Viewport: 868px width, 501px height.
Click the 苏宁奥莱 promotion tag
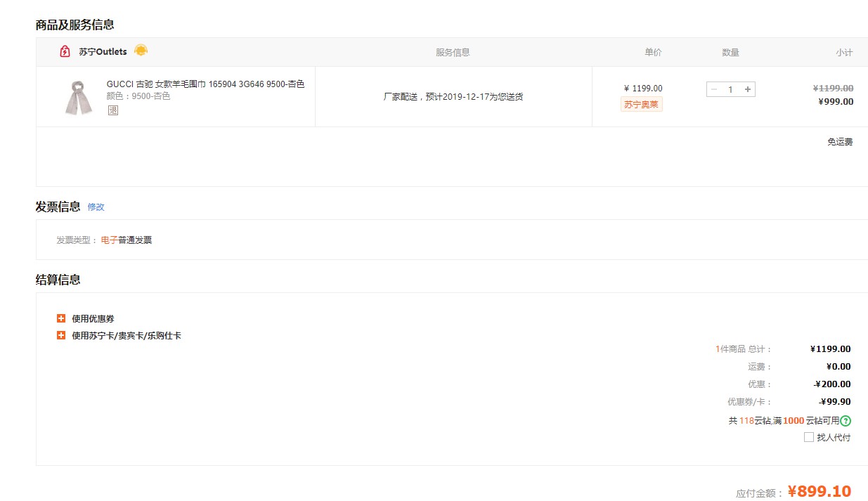tap(642, 105)
